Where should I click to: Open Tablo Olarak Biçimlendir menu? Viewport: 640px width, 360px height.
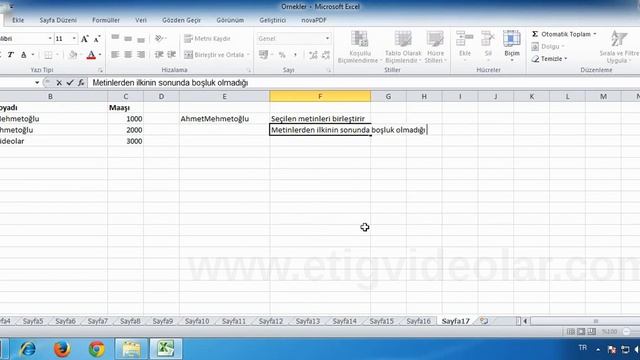403,47
